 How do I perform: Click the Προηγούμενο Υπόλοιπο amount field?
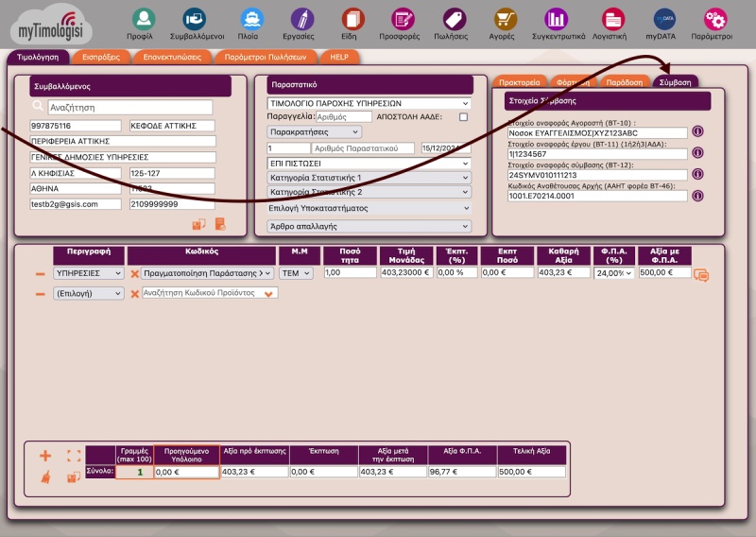[185, 471]
